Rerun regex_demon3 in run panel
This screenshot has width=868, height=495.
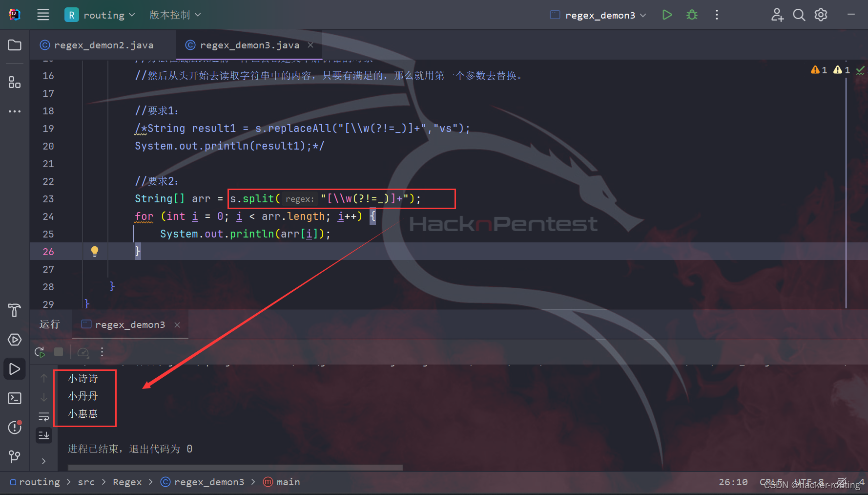(40, 352)
